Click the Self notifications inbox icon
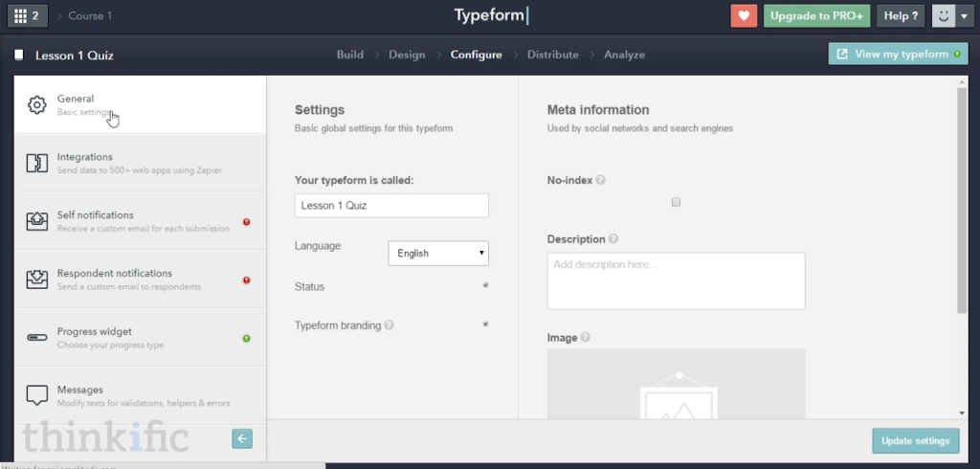980x469 pixels. pos(37,221)
